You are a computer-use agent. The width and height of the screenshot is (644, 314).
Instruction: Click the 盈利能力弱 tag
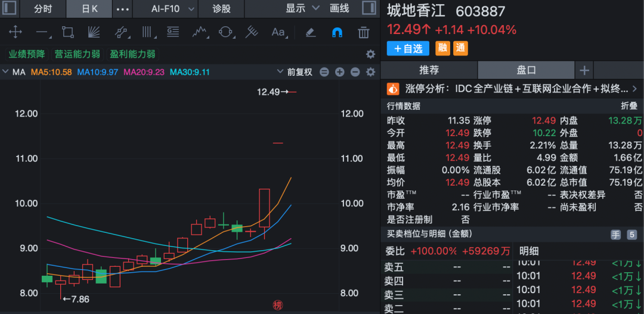pos(132,54)
